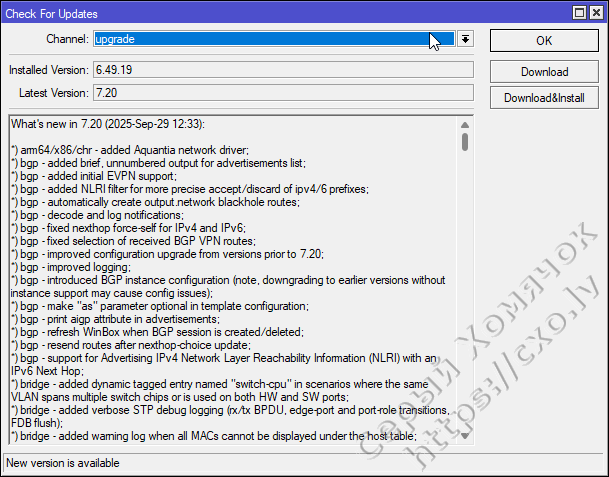This screenshot has height=477, width=609.
Task: Click the changelog scrollbar thumb
Action: pos(465,142)
